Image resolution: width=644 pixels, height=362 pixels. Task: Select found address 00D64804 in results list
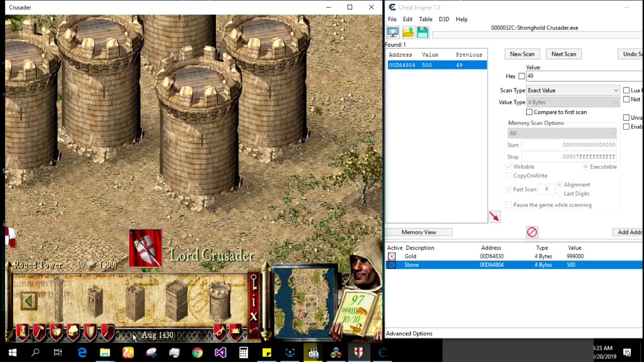point(437,65)
